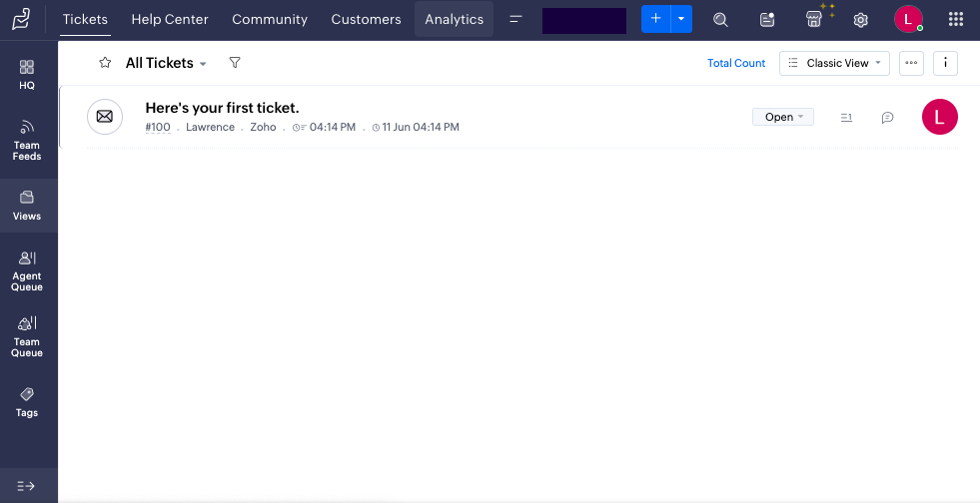Open the more modules menu icon
This screenshot has height=503, width=980.
(515, 19)
